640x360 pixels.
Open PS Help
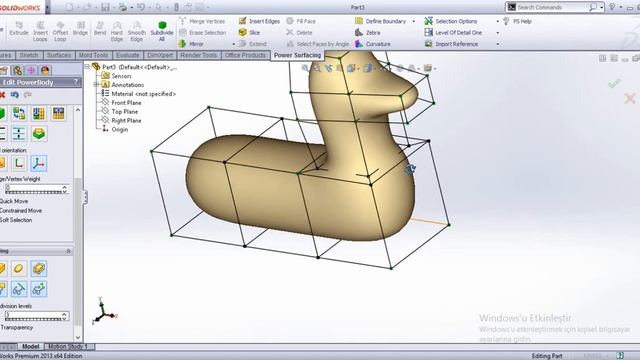click(517, 21)
